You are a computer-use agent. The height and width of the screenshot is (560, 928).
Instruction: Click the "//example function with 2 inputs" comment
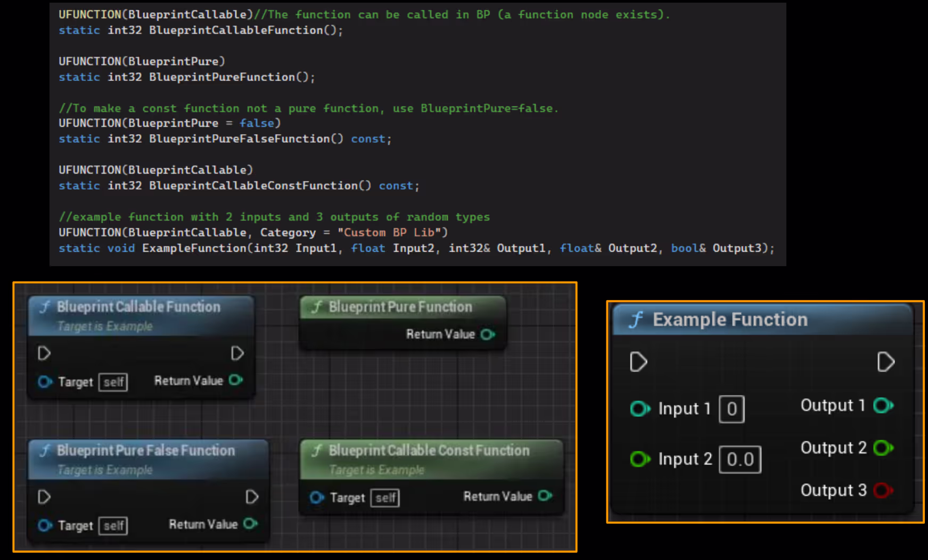pos(274,217)
